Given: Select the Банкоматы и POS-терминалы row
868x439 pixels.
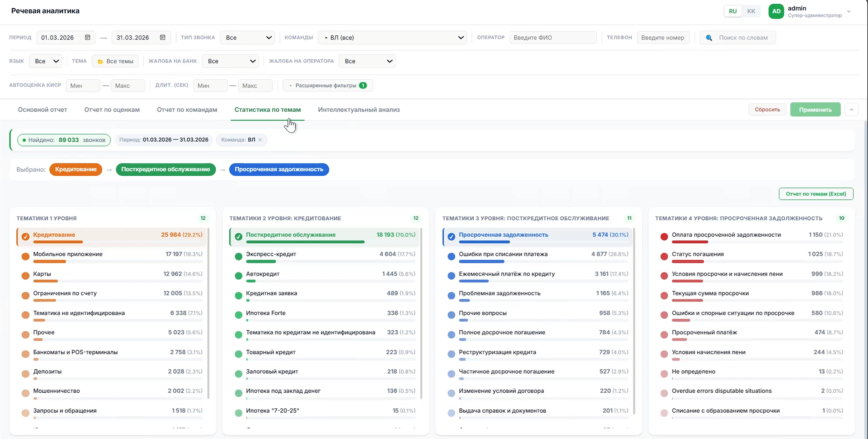Looking at the screenshot, I should [112, 355].
